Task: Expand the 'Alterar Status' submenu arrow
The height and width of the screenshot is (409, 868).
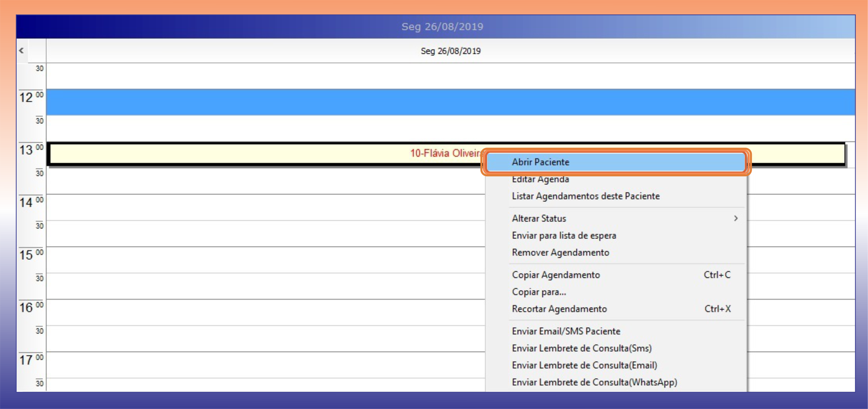Action: 735,218
